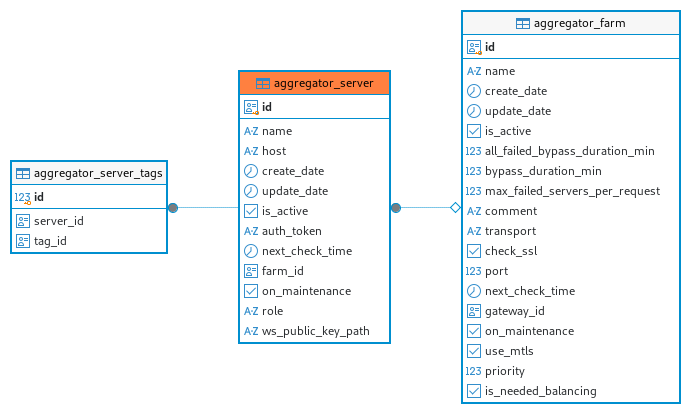Click the diamond connector at aggregator_farm edge

455,208
